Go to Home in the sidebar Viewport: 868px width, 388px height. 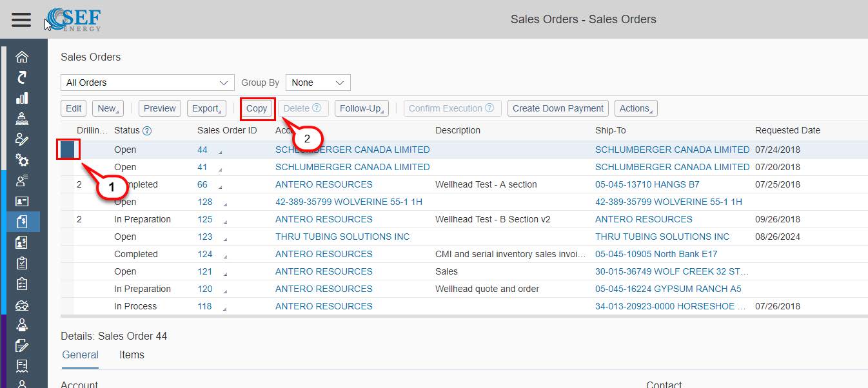pos(22,57)
